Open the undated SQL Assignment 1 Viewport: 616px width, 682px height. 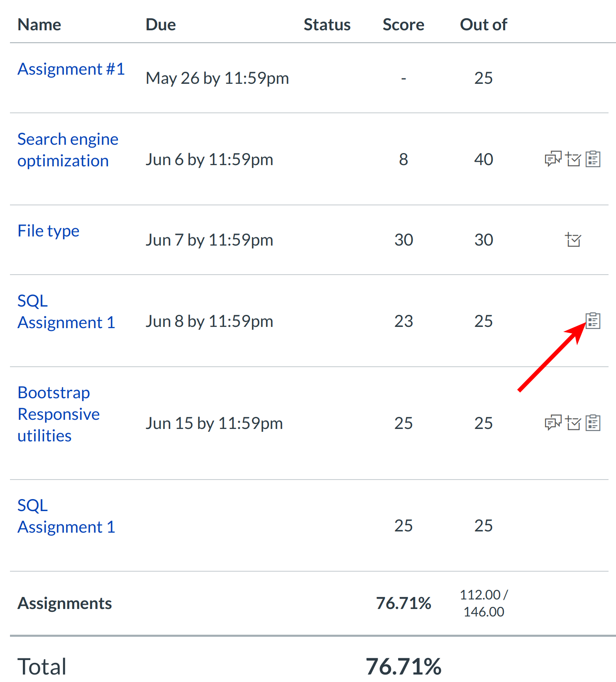tap(66, 516)
